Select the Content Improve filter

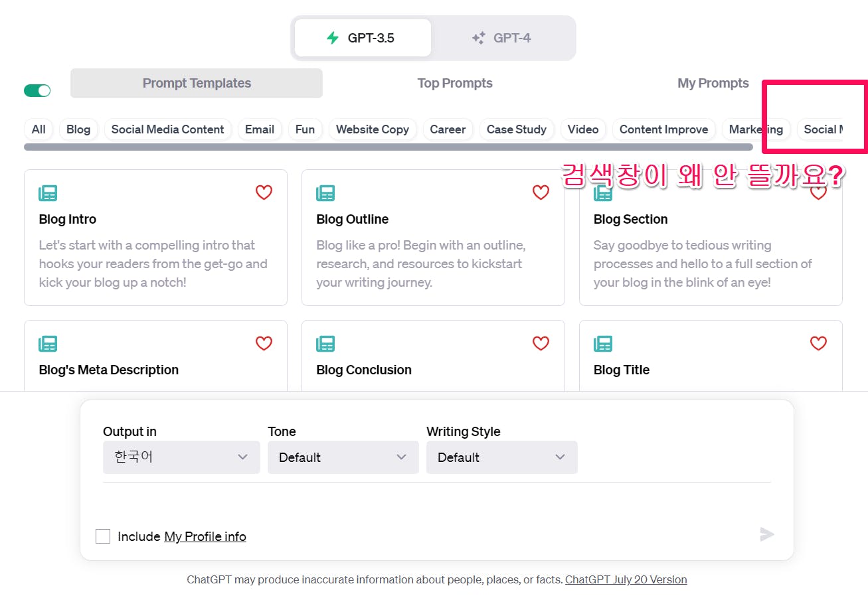coord(664,129)
